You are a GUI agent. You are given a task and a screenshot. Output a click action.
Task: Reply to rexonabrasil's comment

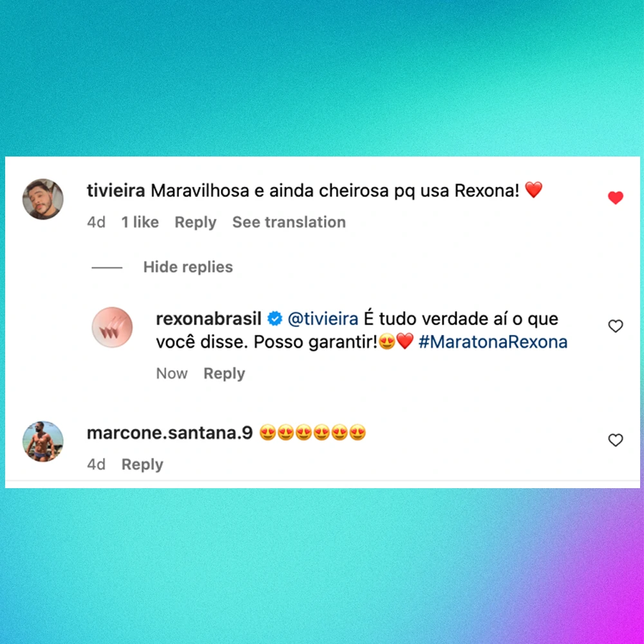click(224, 374)
